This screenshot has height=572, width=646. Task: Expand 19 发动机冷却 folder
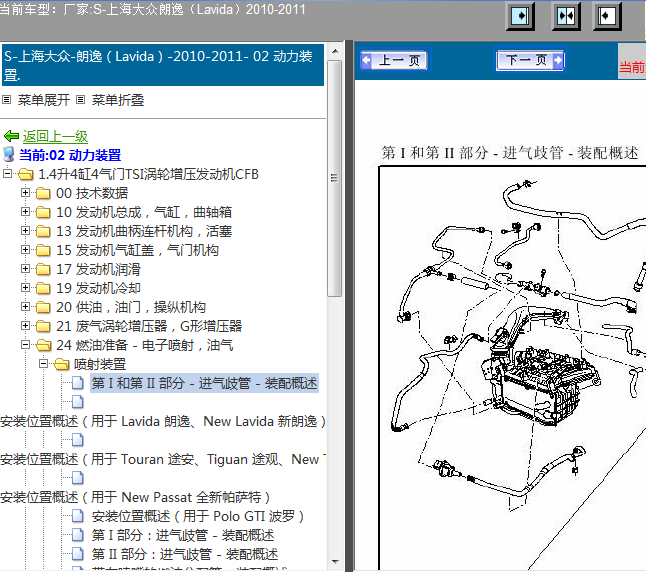pos(26,288)
